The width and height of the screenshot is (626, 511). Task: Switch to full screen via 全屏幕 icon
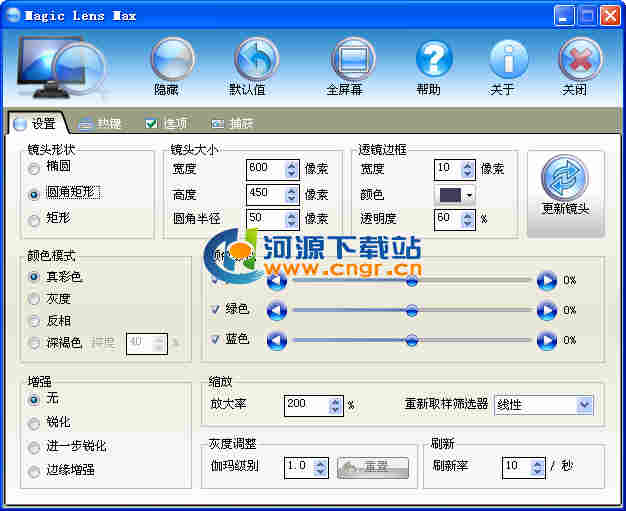pyautogui.click(x=353, y=59)
